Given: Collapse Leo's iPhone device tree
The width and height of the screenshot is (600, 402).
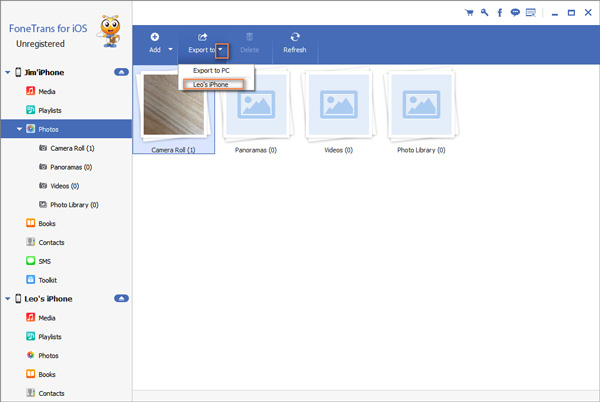Looking at the screenshot, I should pos(8,298).
